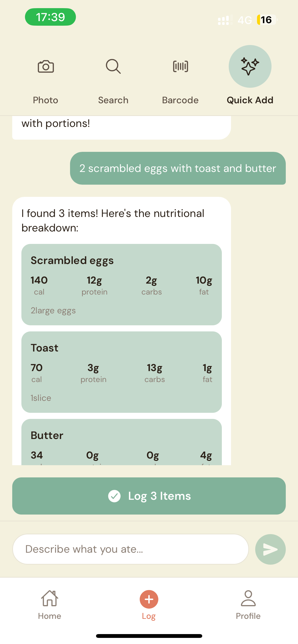This screenshot has width=298, height=644.
Task: Tap the send message arrow icon
Action: 270,549
